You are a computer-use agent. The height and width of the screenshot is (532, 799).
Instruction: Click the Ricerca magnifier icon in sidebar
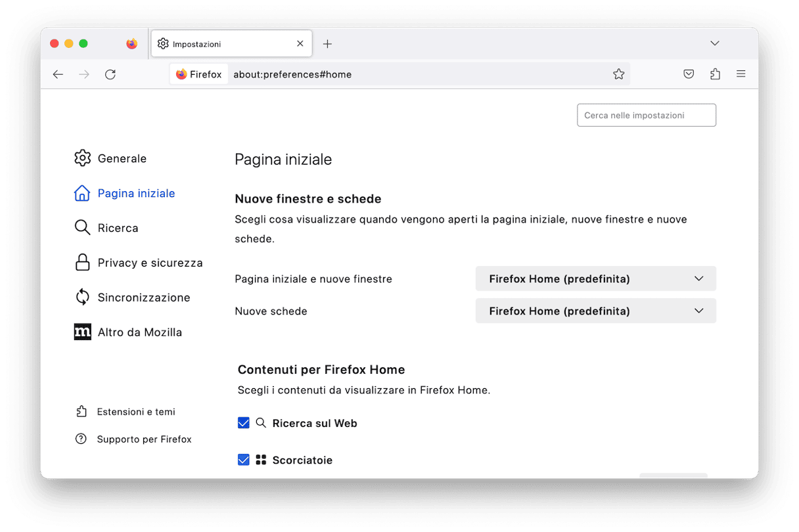tap(82, 228)
